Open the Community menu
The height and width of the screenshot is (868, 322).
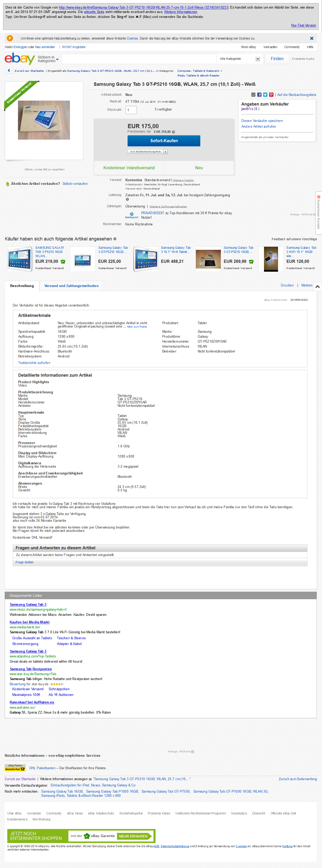pyautogui.click(x=292, y=47)
